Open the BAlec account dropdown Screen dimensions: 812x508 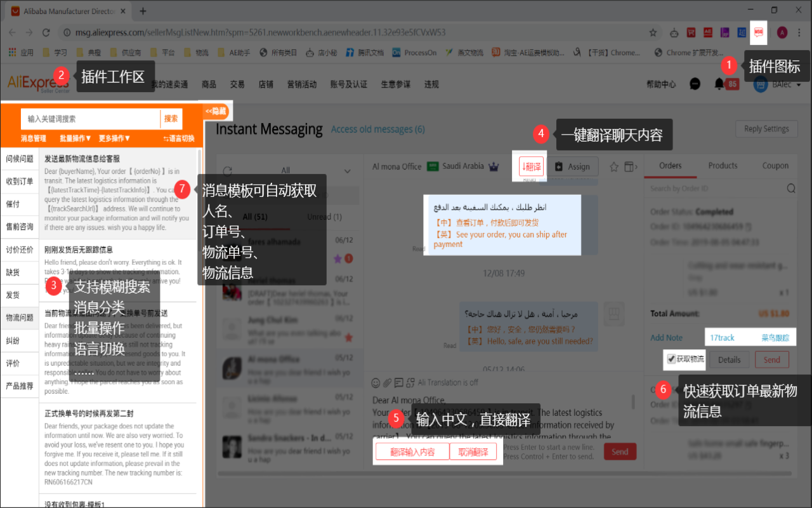tap(777, 84)
